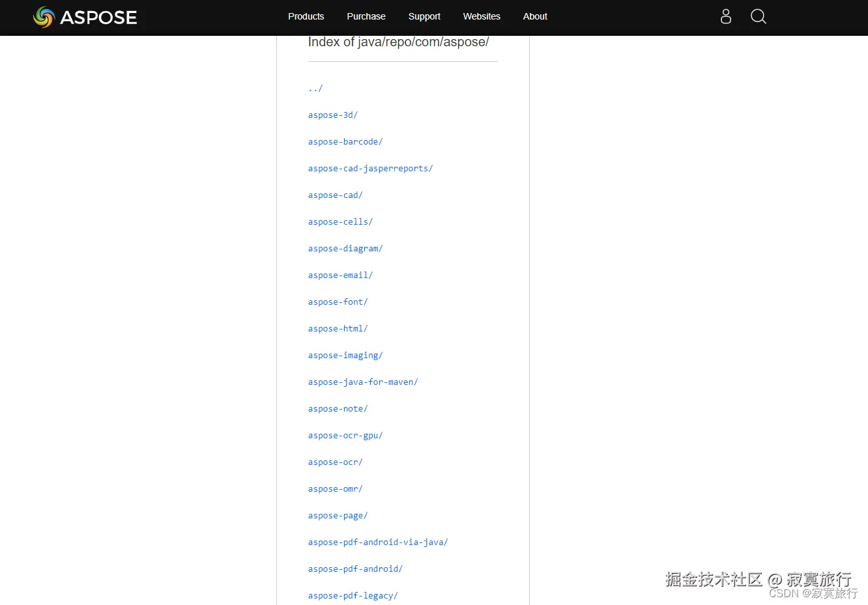Open the Products menu
The height and width of the screenshot is (605, 868).
coord(306,16)
